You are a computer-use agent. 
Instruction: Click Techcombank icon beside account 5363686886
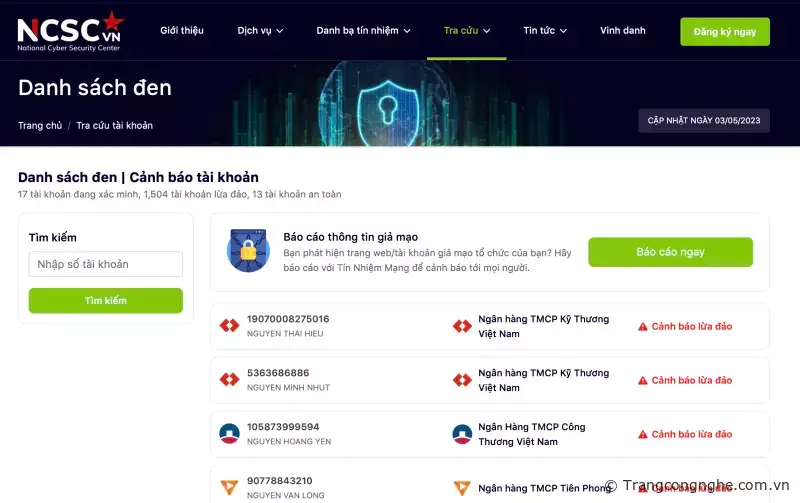[229, 380]
